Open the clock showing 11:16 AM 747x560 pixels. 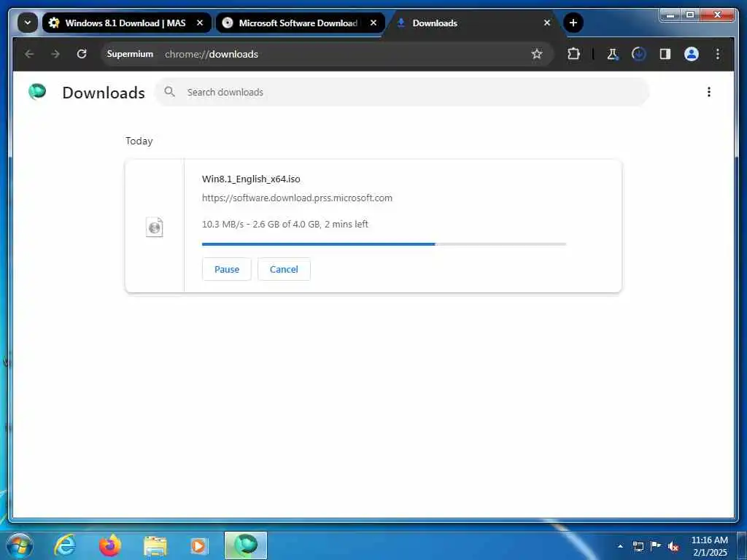pyautogui.click(x=710, y=545)
